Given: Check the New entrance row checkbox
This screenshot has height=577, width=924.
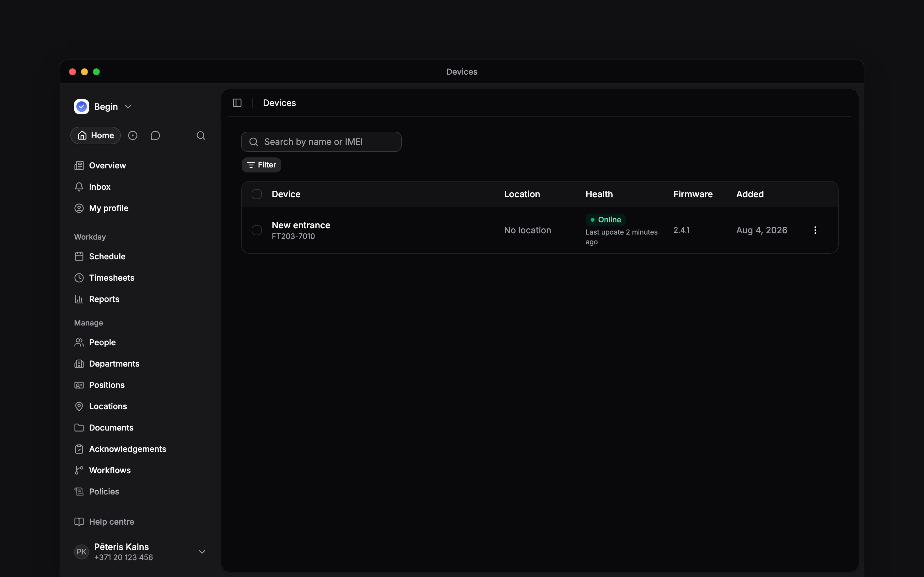Looking at the screenshot, I should tap(257, 230).
